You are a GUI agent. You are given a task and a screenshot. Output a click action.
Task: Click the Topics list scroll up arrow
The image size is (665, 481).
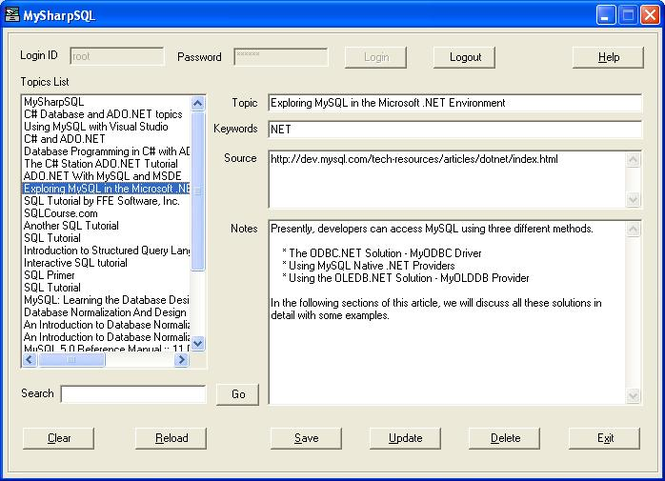click(198, 103)
